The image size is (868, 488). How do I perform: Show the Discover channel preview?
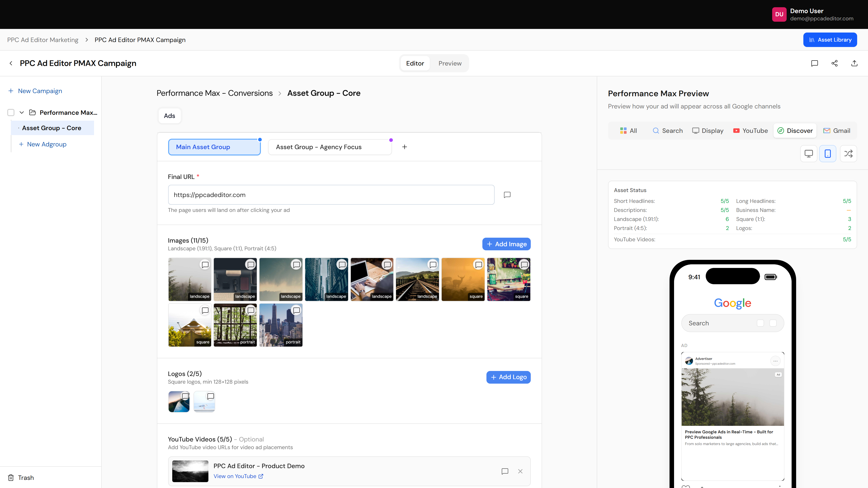click(x=795, y=131)
